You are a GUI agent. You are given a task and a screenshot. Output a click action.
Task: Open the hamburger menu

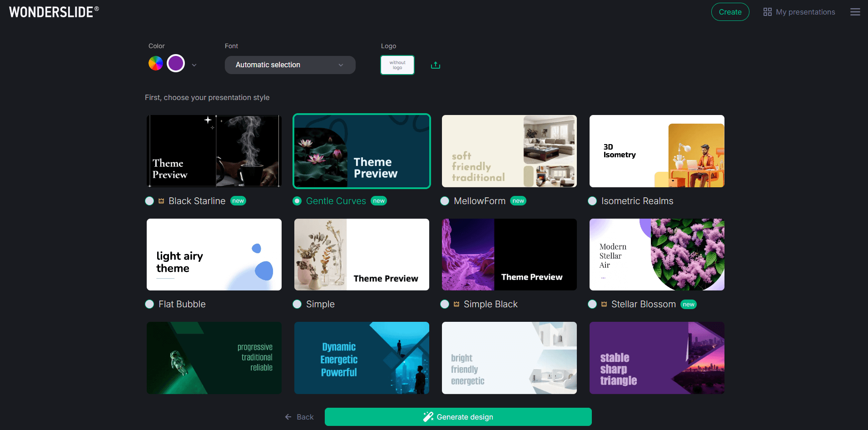coord(855,11)
